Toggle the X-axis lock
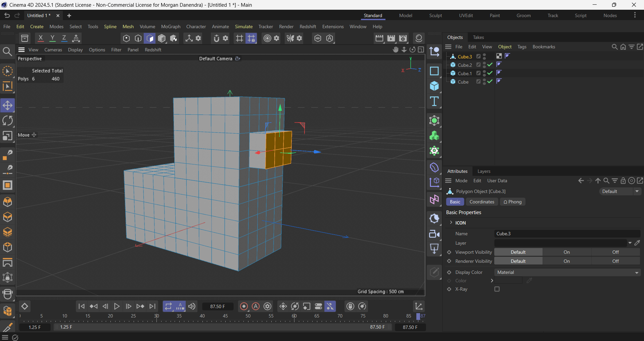 (41, 38)
